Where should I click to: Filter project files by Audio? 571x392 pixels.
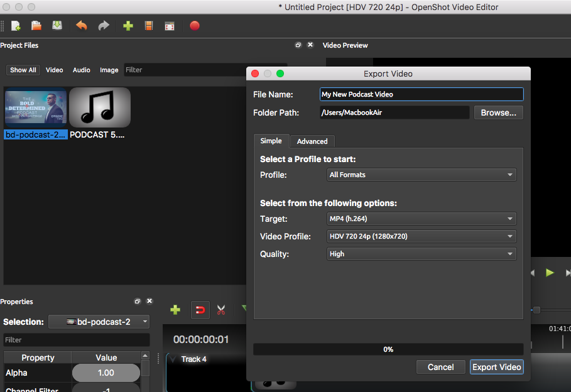pos(81,70)
